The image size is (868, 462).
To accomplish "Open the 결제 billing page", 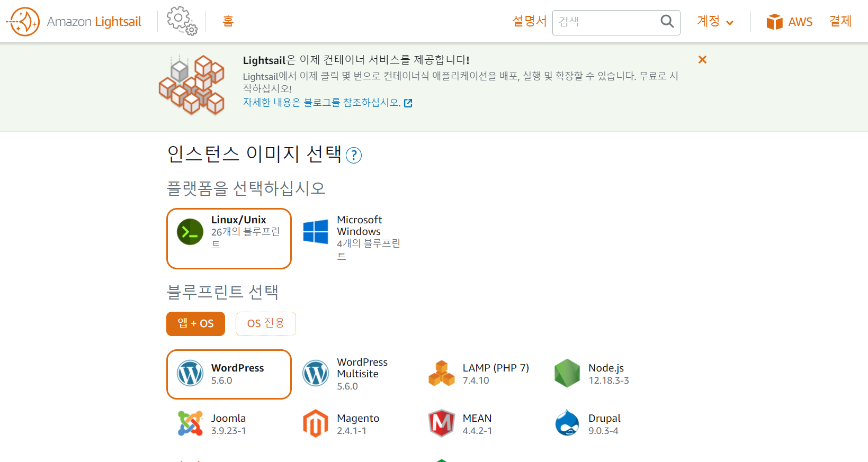I will pyautogui.click(x=840, y=21).
